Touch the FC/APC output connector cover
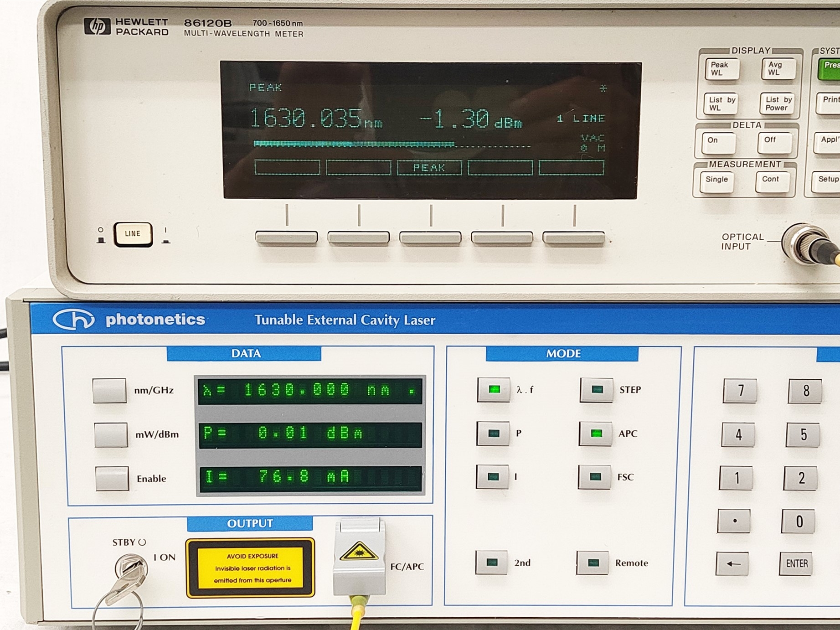840x630 pixels. pyautogui.click(x=360, y=556)
